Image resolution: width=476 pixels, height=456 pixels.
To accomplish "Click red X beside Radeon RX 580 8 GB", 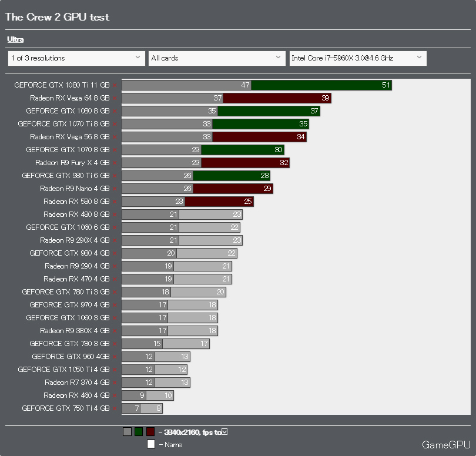I will click(x=115, y=202).
